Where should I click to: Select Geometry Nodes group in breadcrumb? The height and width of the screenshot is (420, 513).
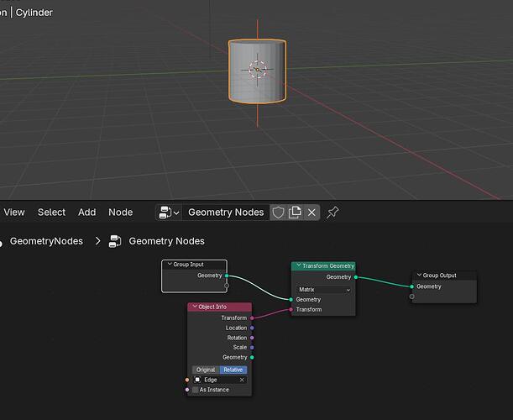click(x=166, y=241)
